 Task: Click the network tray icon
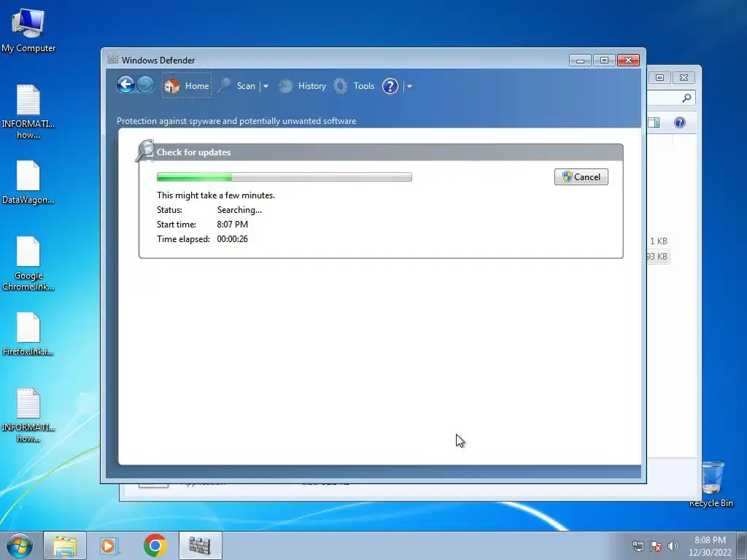[638, 546]
